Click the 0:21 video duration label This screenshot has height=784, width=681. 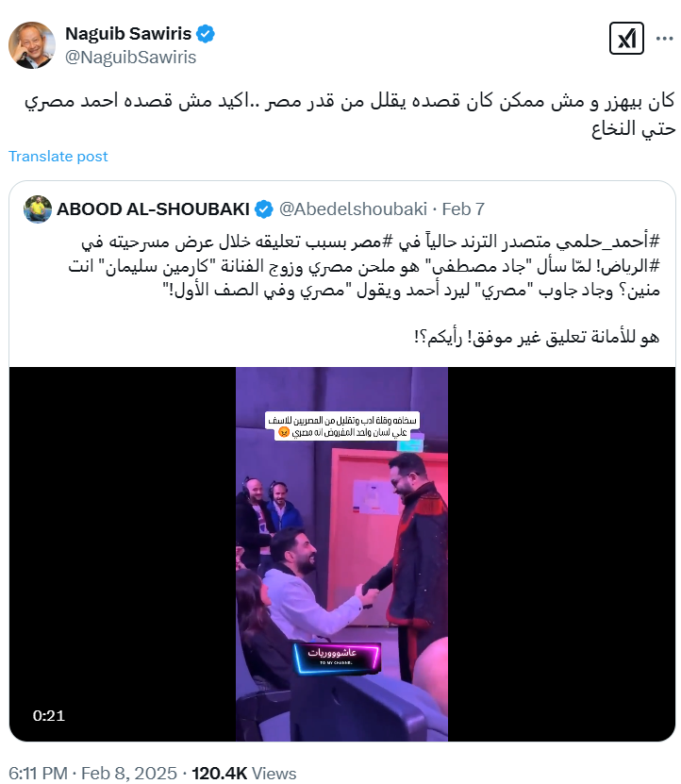[x=48, y=715]
